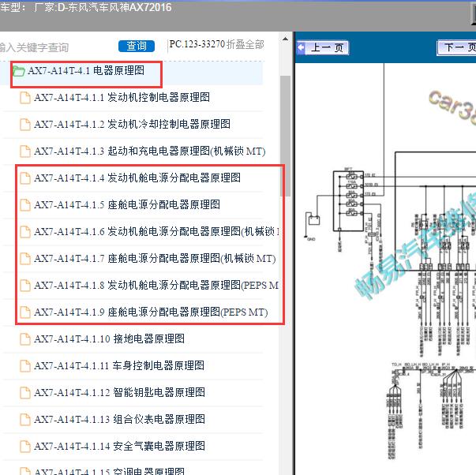Go to next page with 下一页

(456, 47)
